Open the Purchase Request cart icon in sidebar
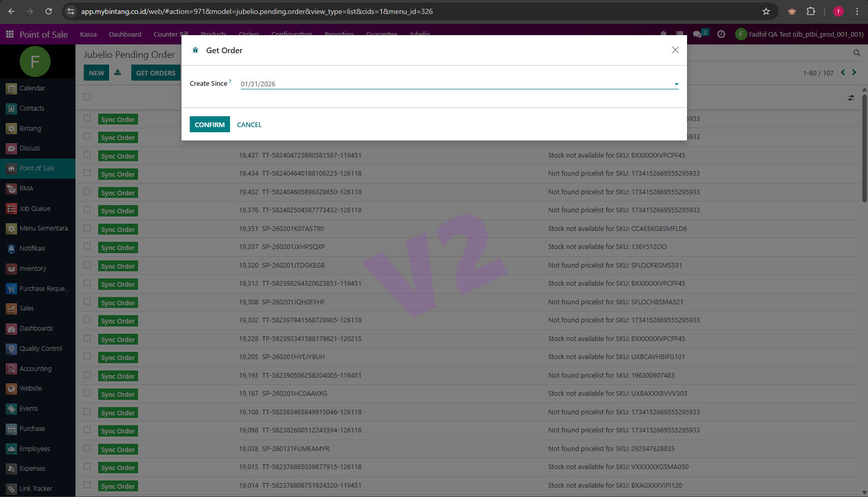Screen dimensions: 868x497 [11, 289]
